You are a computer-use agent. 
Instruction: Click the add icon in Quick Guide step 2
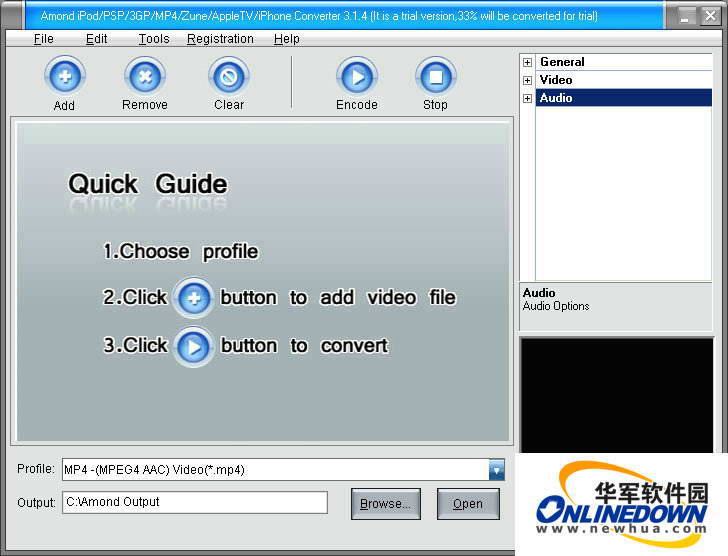(194, 297)
